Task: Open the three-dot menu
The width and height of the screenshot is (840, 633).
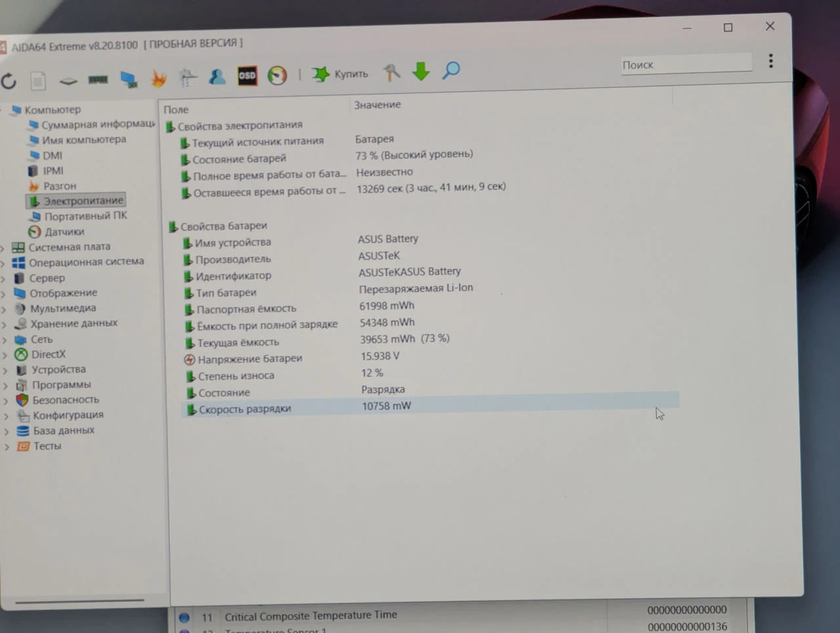Action: pos(771,61)
